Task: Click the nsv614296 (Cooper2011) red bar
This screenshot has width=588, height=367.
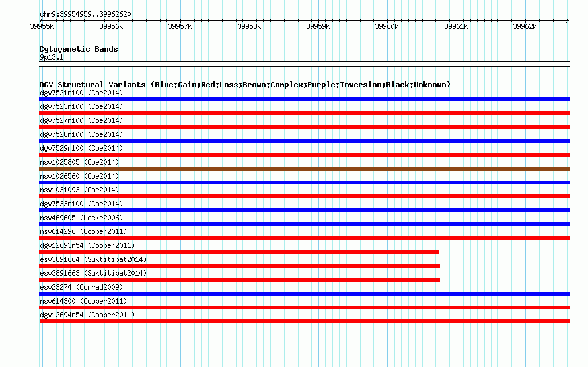Action: [304, 238]
